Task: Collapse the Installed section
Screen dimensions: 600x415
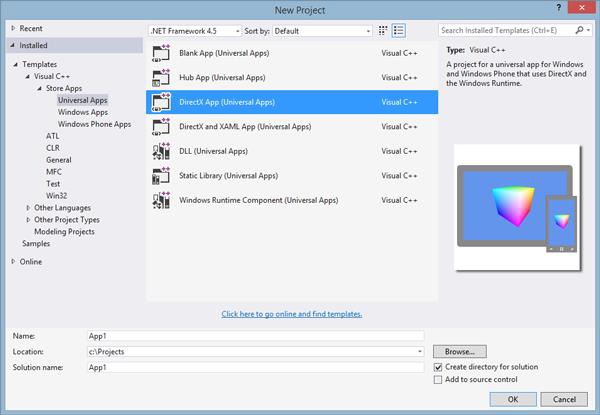Action: coord(13,45)
